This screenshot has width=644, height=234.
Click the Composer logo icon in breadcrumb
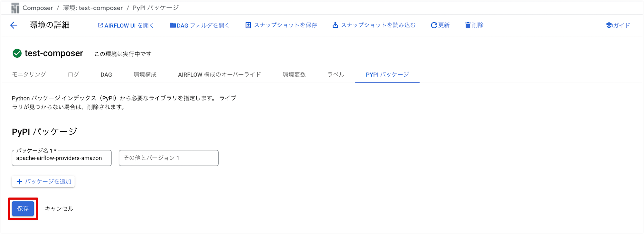(x=15, y=8)
